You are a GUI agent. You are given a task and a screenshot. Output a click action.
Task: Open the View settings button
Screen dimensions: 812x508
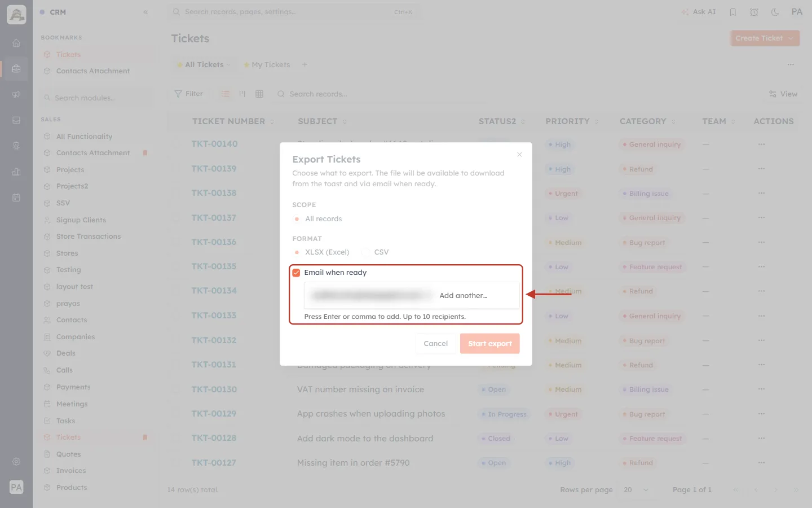coord(783,94)
